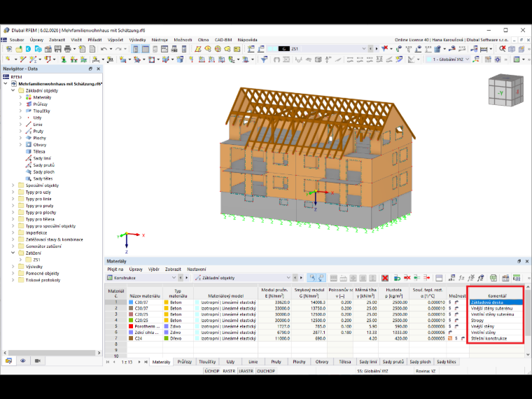Expand the Speciální objekty folder
The height and width of the screenshot is (399, 532).
(13, 185)
